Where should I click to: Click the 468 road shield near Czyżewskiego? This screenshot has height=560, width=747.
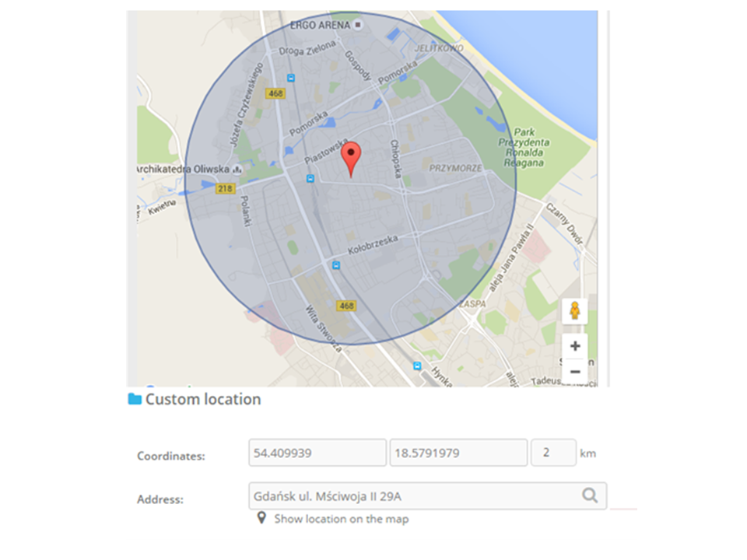tap(275, 93)
